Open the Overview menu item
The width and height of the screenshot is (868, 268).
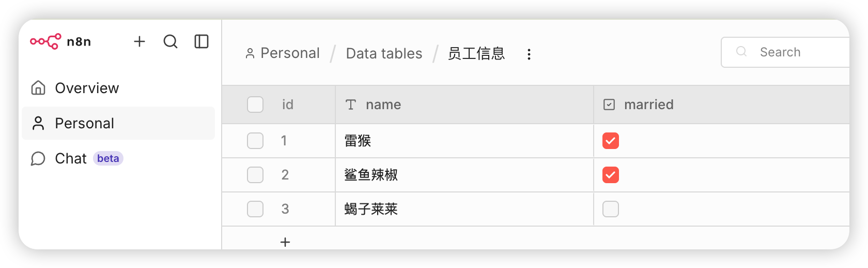(x=87, y=88)
